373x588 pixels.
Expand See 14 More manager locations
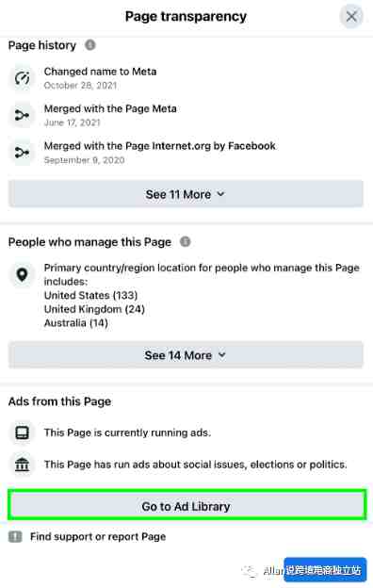click(186, 354)
